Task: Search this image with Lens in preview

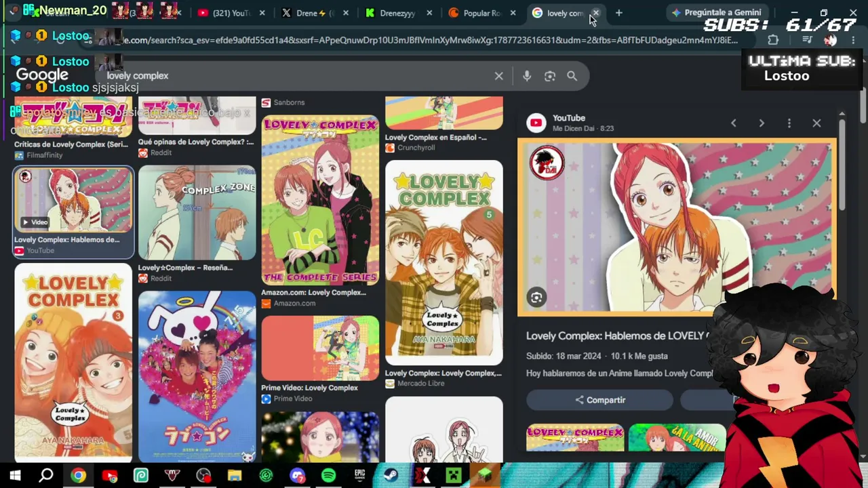Action: pos(536,298)
